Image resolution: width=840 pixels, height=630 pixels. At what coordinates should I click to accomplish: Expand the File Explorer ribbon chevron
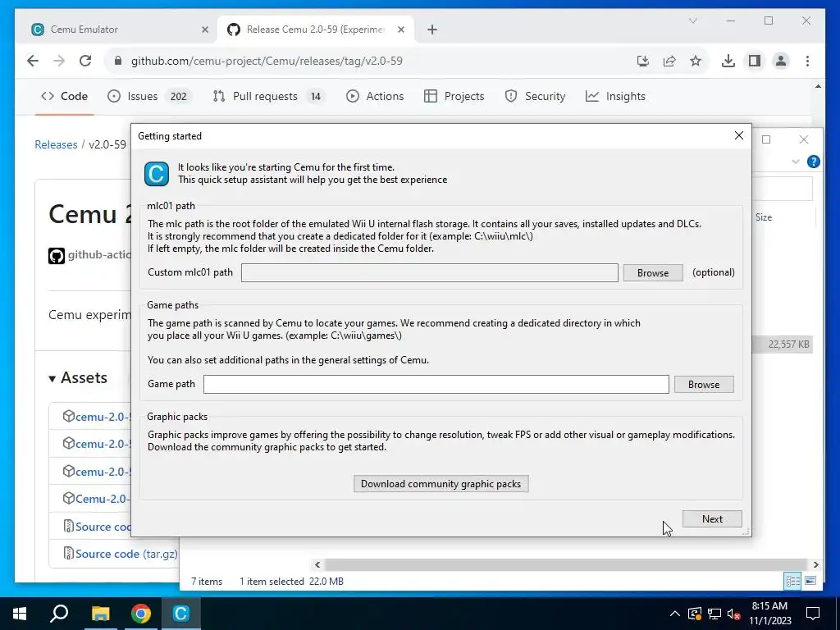pyautogui.click(x=796, y=162)
